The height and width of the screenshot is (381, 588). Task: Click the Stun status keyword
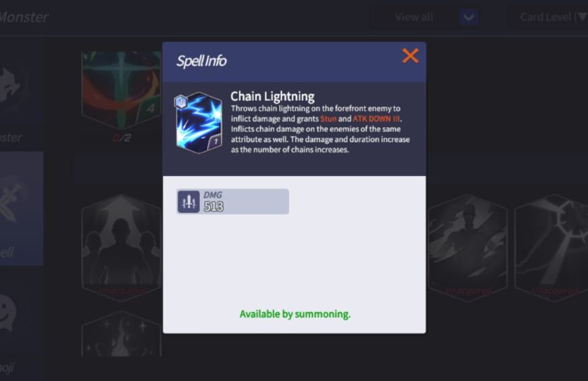[x=328, y=118]
